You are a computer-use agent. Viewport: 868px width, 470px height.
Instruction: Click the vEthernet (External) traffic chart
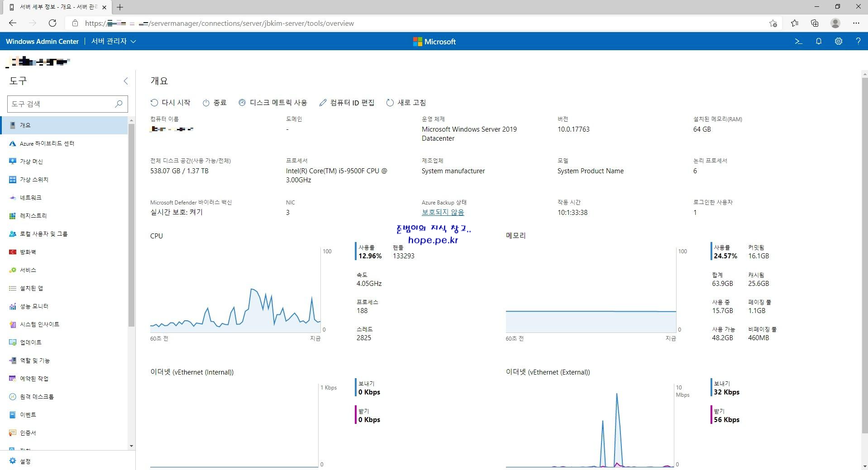(x=590, y=425)
